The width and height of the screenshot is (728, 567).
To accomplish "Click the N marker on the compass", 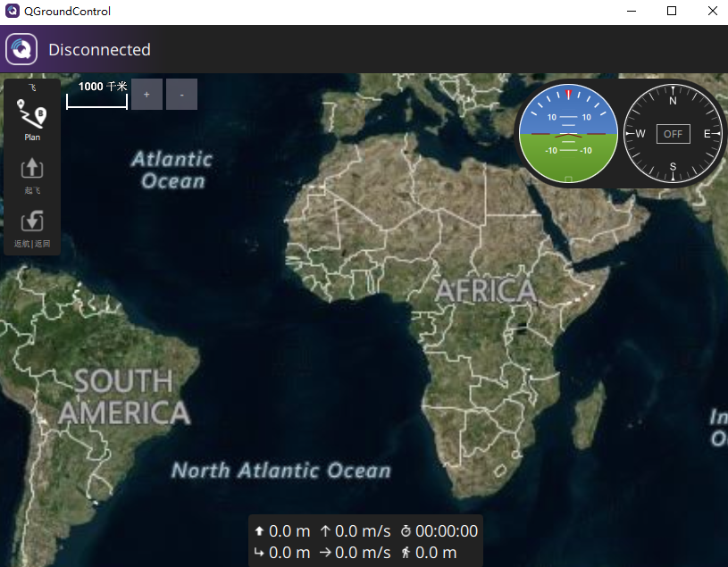I will coord(673,101).
